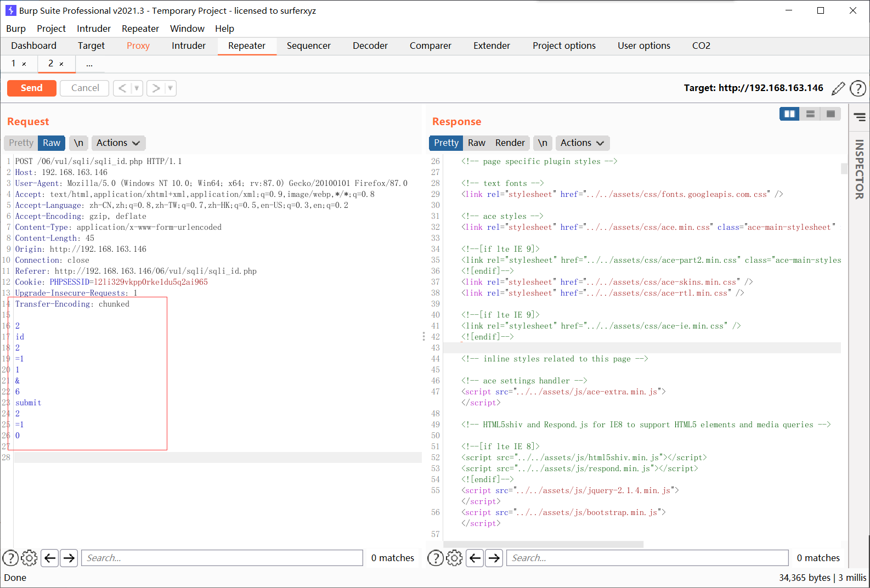Open Repeater help question mark icon
This screenshot has height=588, width=870.
click(x=858, y=88)
